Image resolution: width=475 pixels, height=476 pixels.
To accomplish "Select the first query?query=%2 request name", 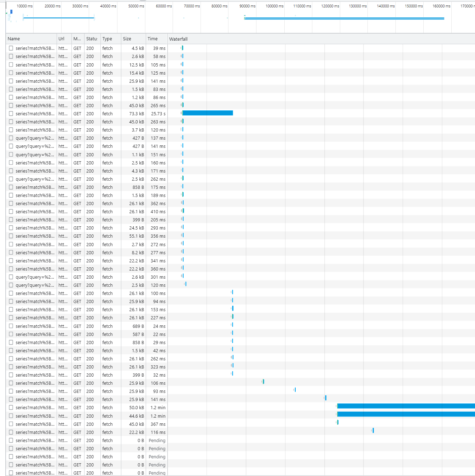I will pyautogui.click(x=35, y=138).
